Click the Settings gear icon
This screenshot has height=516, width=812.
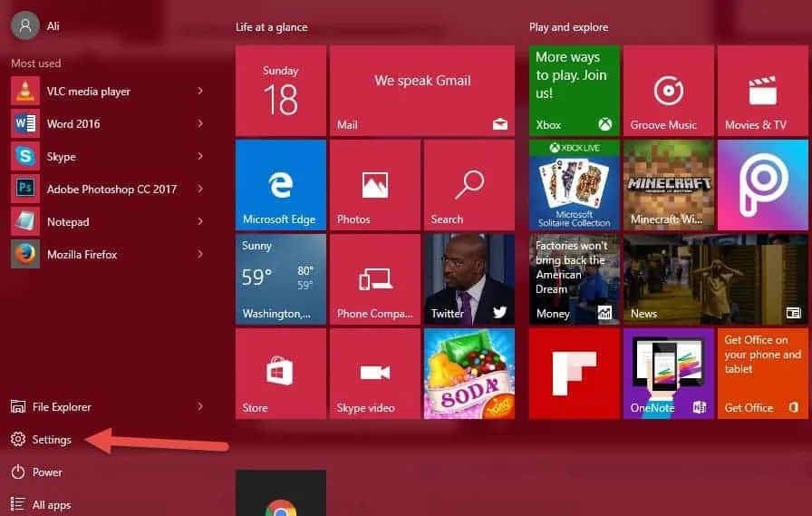pyautogui.click(x=18, y=440)
